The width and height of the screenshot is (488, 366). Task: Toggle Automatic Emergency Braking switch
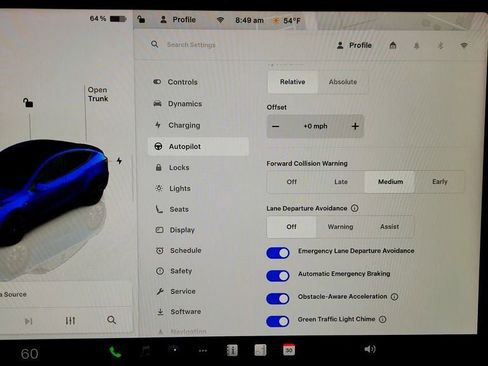point(278,276)
